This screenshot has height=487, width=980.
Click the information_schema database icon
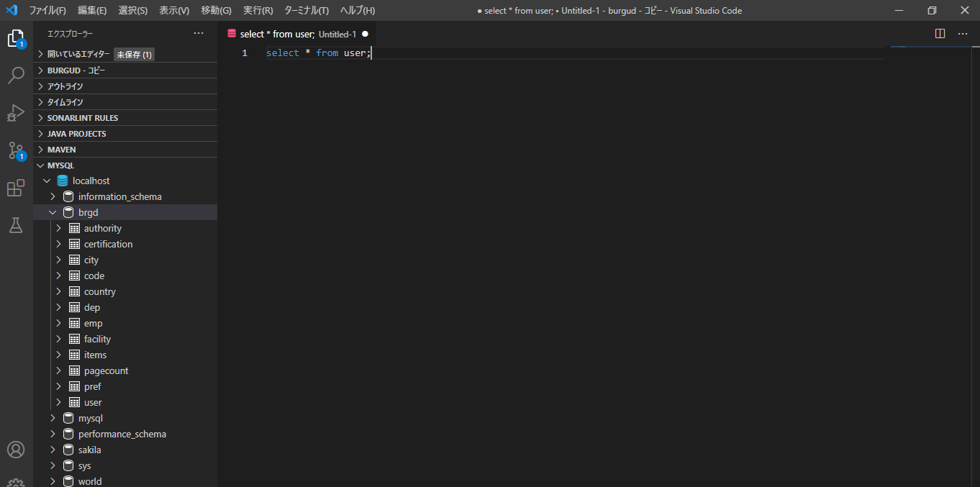click(68, 196)
